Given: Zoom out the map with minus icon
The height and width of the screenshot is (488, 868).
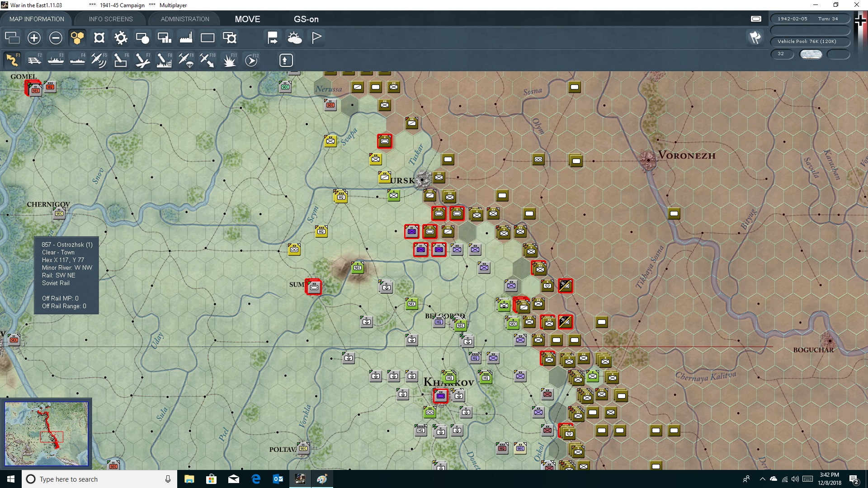Looking at the screenshot, I should tap(56, 38).
